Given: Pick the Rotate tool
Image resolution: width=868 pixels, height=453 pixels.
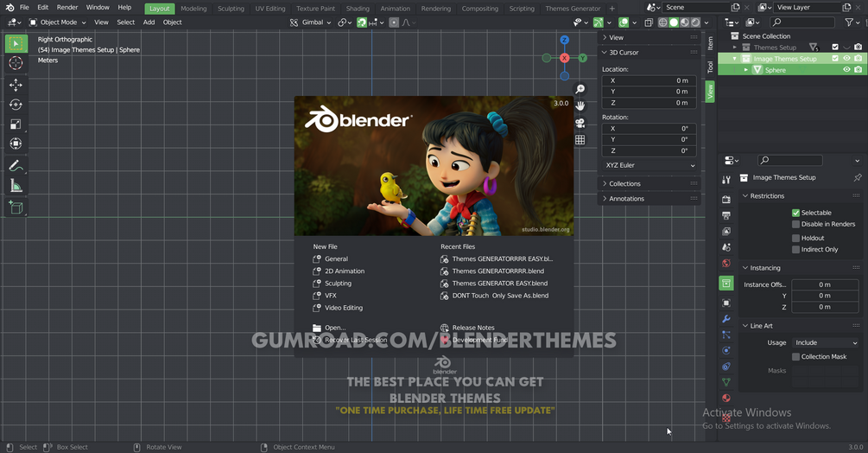Looking at the screenshot, I should pos(16,105).
